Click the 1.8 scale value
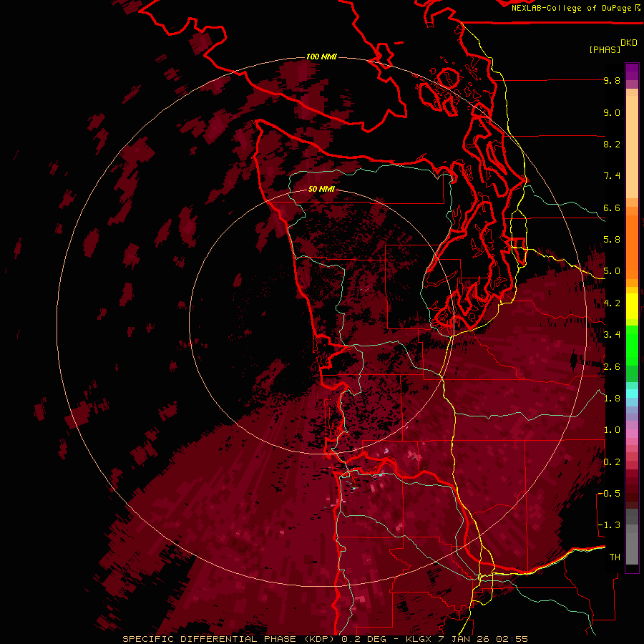644x644 pixels. point(612,399)
